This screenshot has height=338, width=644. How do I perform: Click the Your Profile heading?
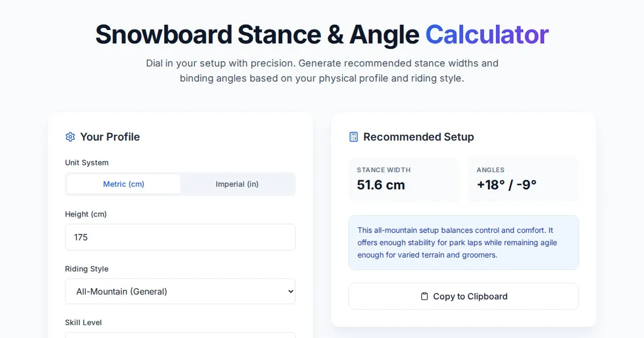[x=110, y=137]
